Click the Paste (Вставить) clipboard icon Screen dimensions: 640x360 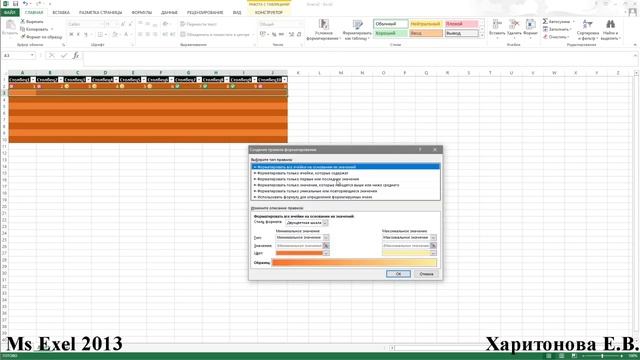click(x=10, y=25)
